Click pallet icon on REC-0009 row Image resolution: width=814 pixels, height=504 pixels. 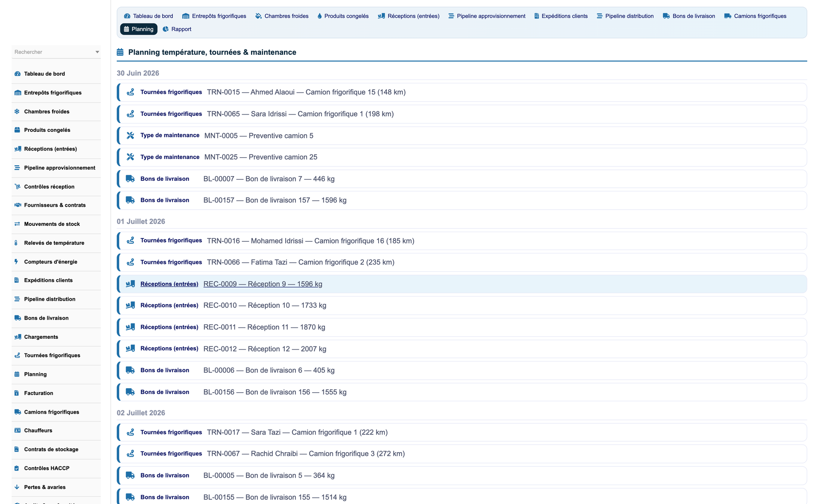click(x=131, y=284)
